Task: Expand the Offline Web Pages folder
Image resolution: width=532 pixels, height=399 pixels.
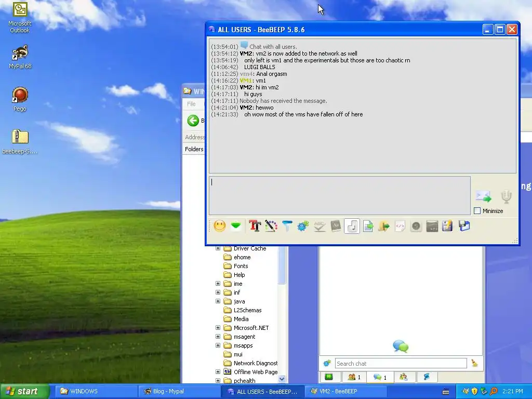Action: pos(218,372)
